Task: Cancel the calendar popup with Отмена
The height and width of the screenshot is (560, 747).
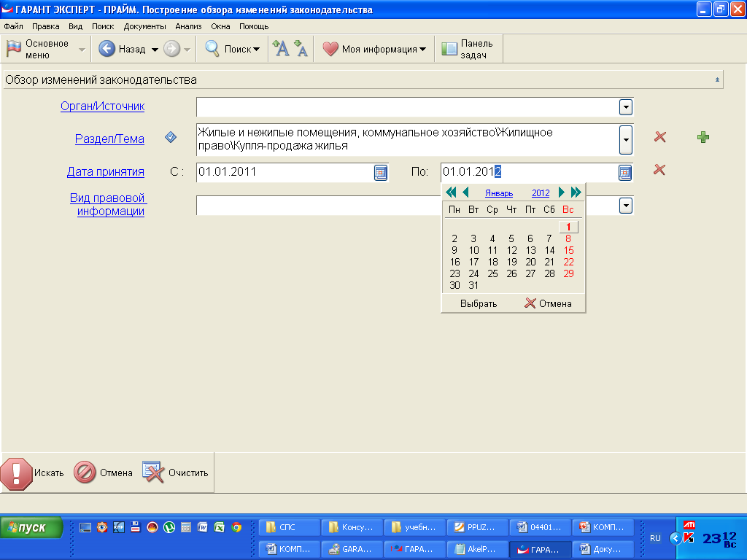Action: 548,303
